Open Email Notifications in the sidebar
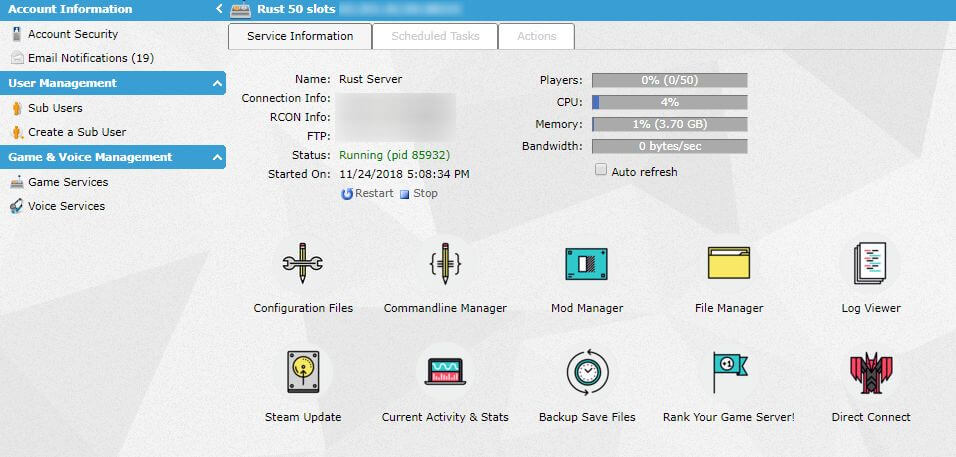956x457 pixels. click(x=90, y=58)
